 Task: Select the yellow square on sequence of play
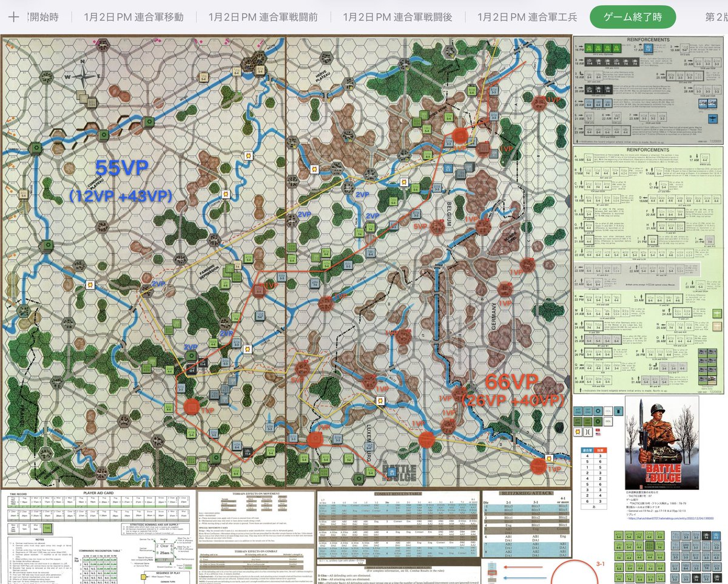tap(143, 577)
